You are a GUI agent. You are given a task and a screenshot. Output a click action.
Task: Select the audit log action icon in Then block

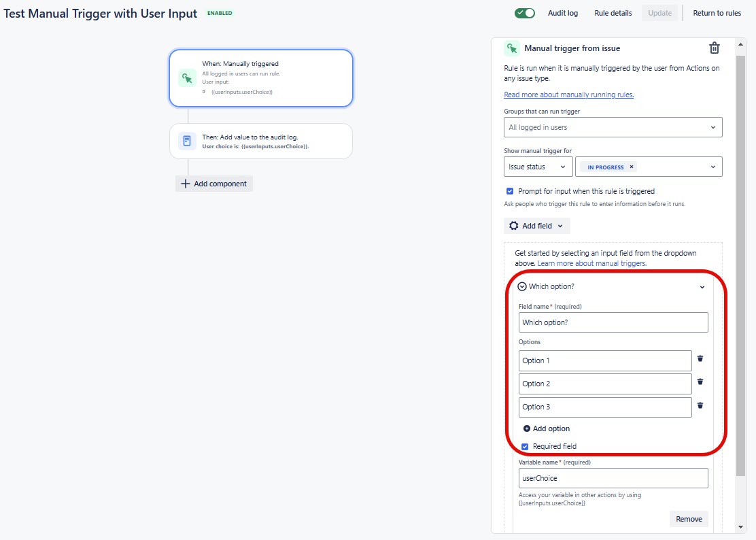[186, 140]
